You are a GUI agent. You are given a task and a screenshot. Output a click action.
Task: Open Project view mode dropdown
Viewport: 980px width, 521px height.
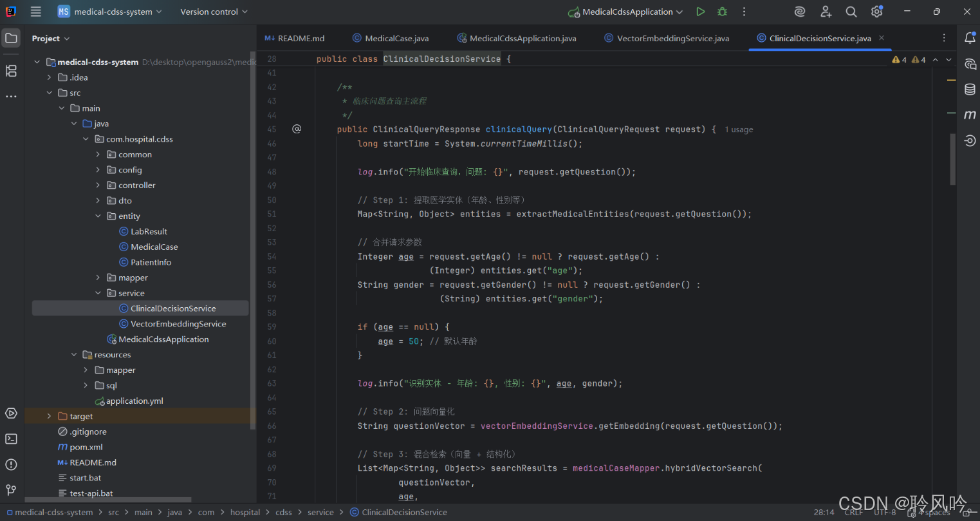(51, 39)
